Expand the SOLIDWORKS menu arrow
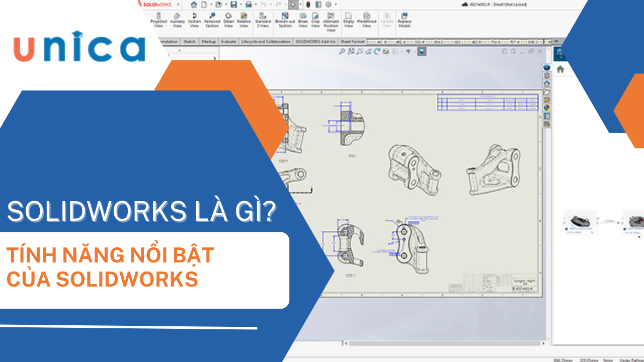Image resolution: width=644 pixels, height=362 pixels. click(178, 5)
